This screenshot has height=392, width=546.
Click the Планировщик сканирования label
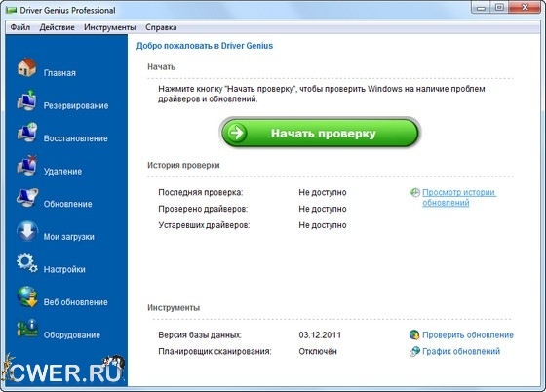coord(214,351)
